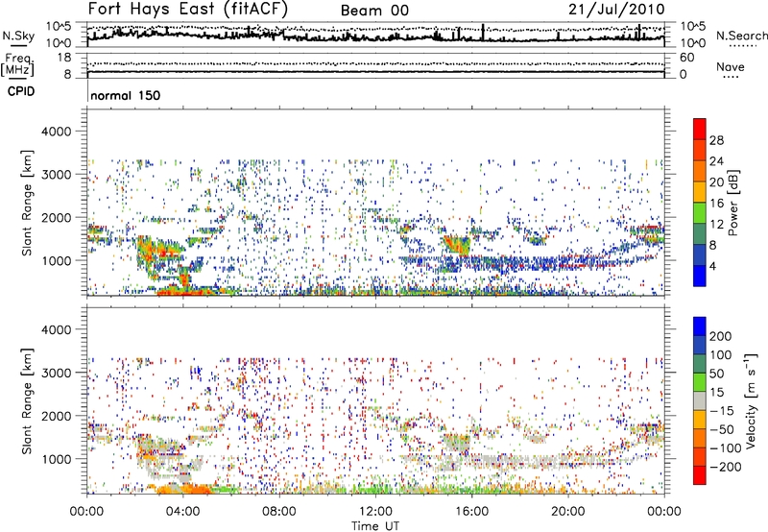Click the 60 tick on the Nave axis
This screenshot has width=768, height=532.
687,58
